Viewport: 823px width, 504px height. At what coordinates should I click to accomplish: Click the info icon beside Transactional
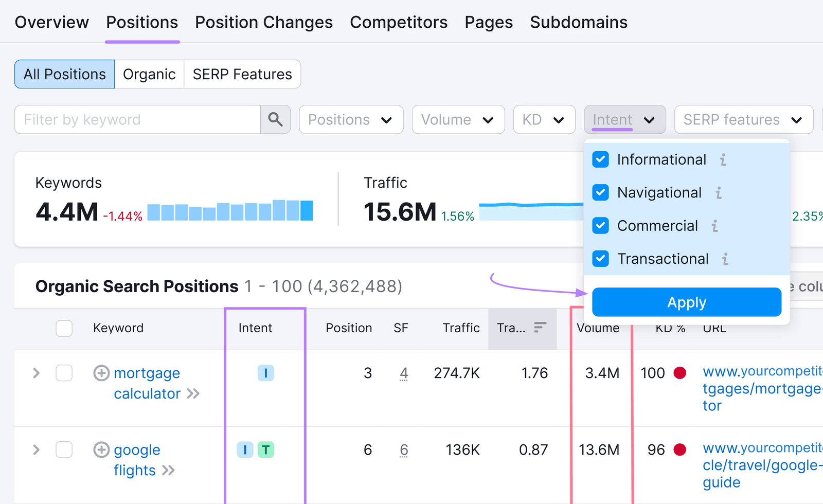pos(725,259)
